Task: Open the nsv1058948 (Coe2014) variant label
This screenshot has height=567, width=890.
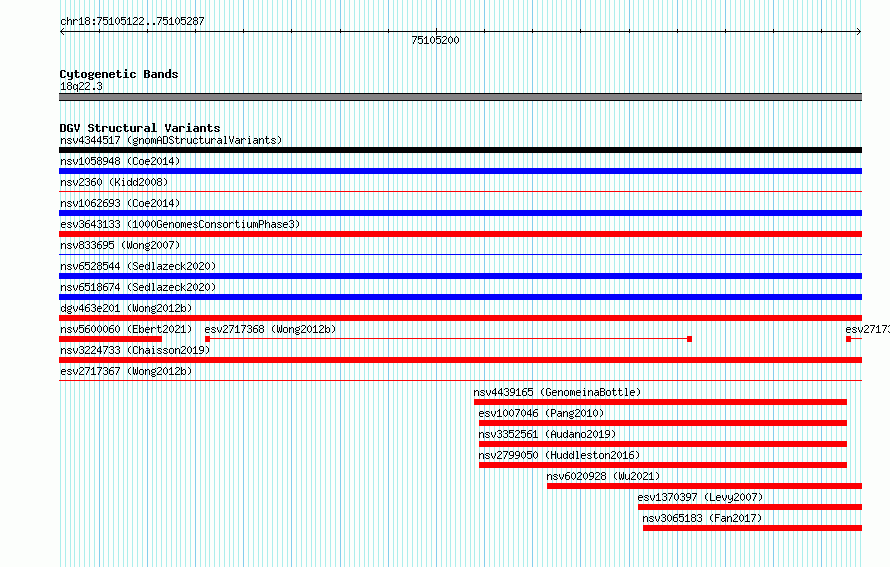Action: click(x=120, y=161)
